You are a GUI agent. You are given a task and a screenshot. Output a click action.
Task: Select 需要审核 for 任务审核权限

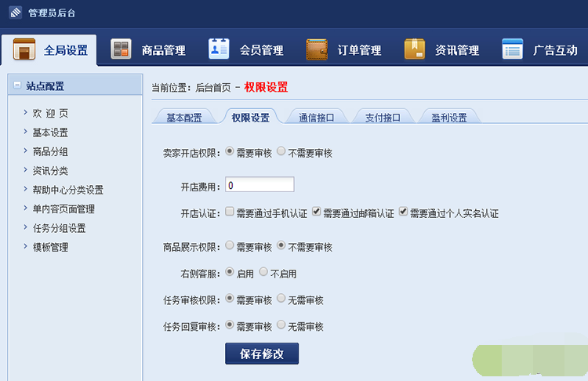point(230,298)
